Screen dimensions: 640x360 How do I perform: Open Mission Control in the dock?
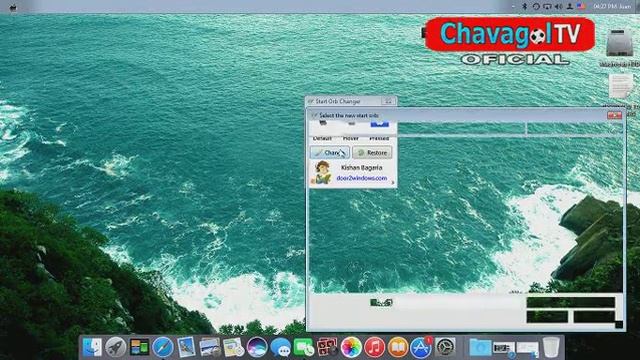tap(139, 347)
